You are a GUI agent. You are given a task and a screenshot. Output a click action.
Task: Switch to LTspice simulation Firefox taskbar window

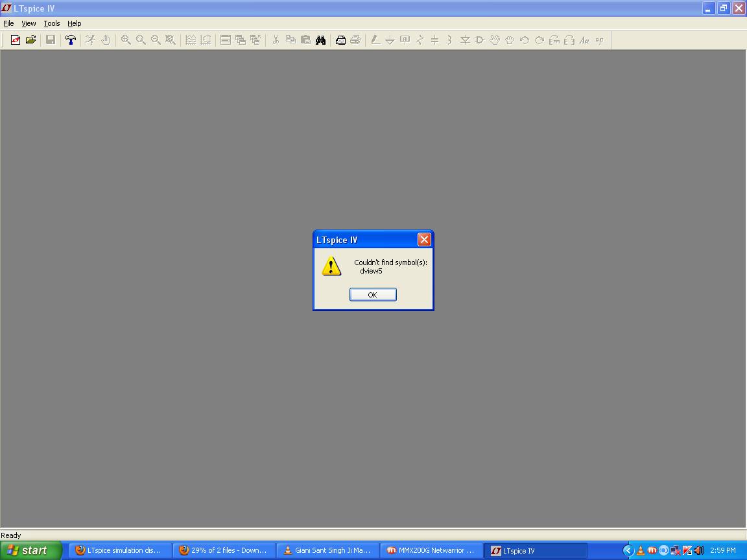119,550
